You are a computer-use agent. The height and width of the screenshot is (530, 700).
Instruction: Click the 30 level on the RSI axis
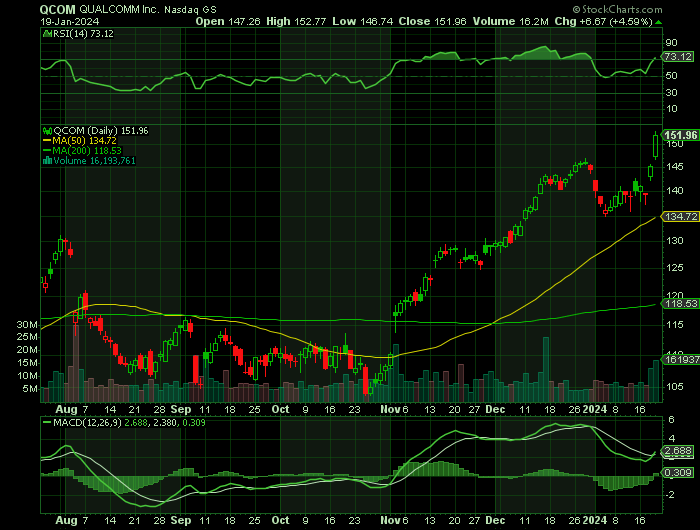coord(671,92)
